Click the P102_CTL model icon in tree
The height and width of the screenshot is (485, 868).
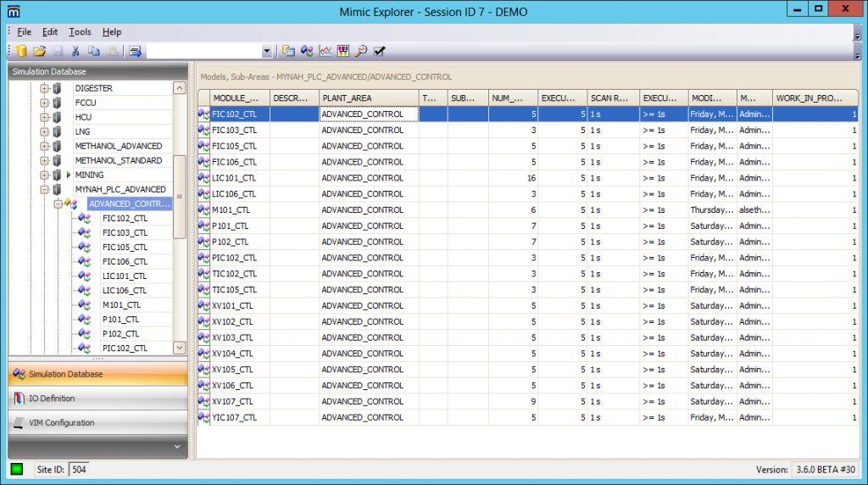click(84, 333)
